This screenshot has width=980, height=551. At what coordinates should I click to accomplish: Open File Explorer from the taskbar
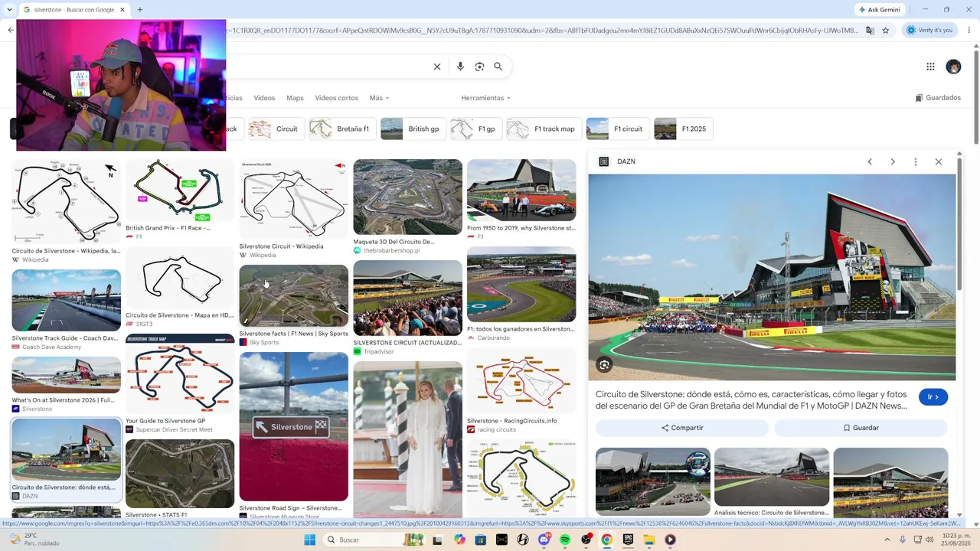tap(649, 540)
